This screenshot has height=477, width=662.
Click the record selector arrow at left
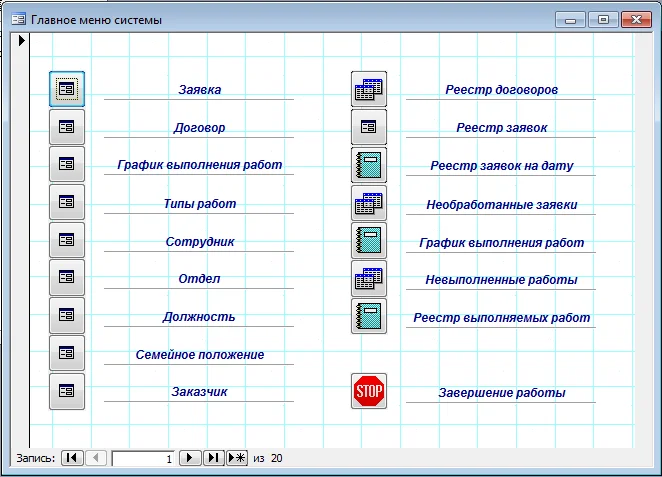click(x=22, y=41)
